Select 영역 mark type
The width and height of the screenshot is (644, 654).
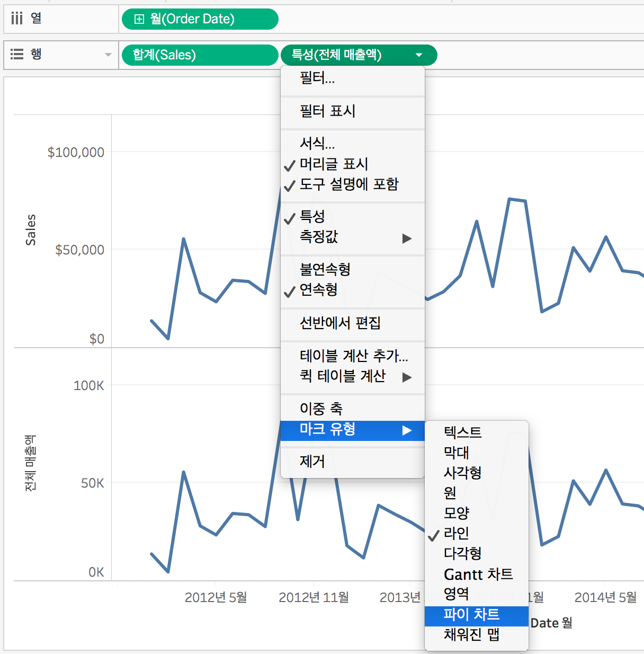(x=477, y=594)
